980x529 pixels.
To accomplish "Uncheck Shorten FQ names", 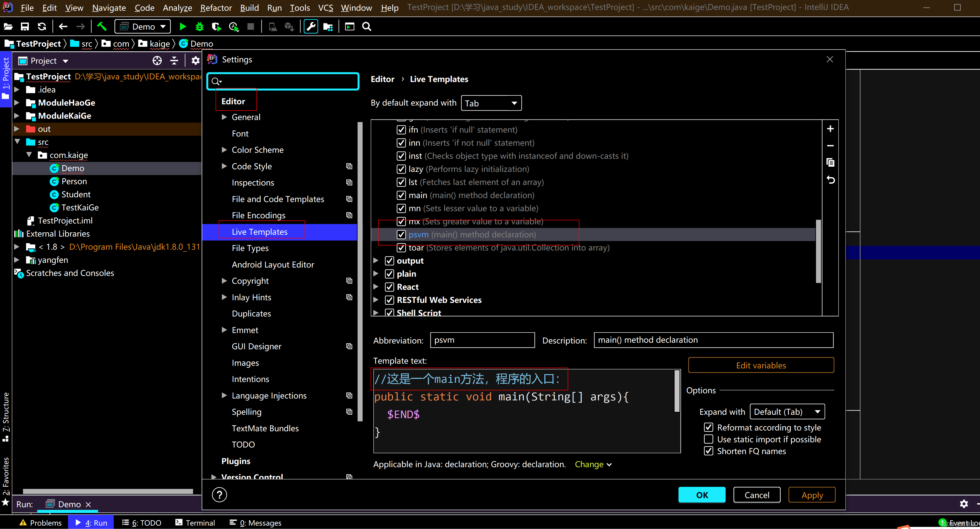I will tap(708, 451).
